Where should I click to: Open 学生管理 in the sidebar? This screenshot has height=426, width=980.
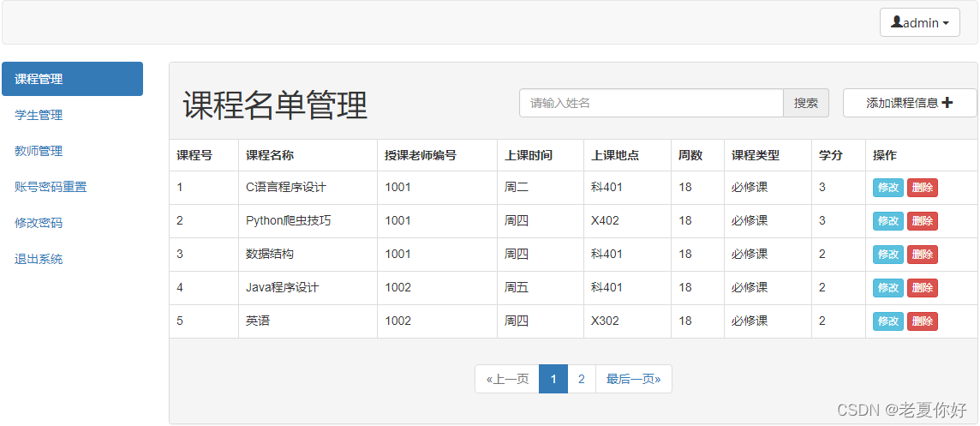tap(39, 115)
